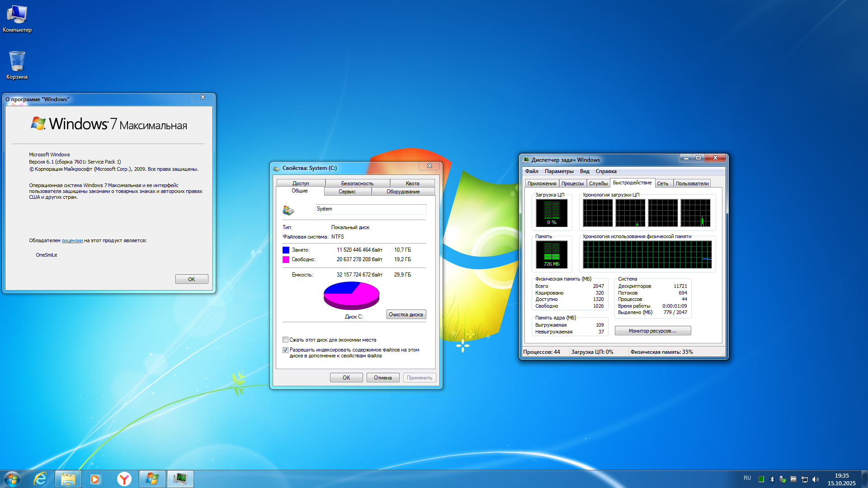
Task: Switch to the Процессы tab
Action: tap(572, 183)
